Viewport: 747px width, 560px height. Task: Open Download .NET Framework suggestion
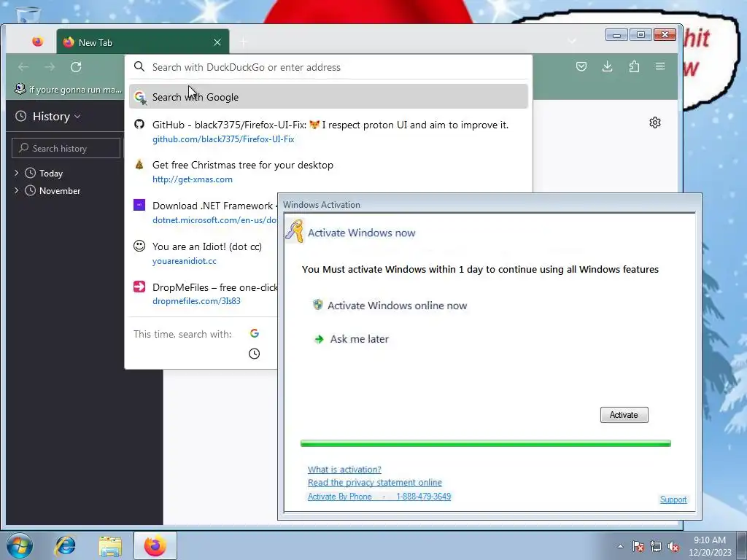204,212
